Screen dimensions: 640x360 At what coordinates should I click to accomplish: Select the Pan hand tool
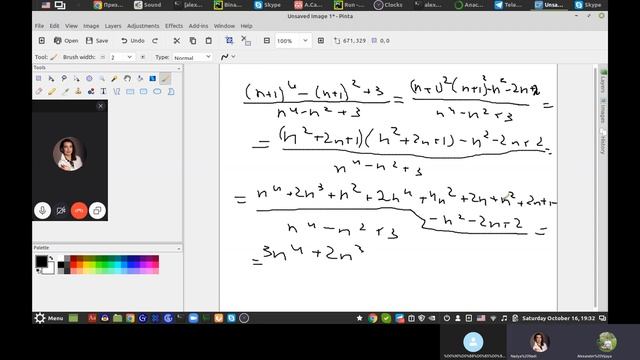click(127, 78)
